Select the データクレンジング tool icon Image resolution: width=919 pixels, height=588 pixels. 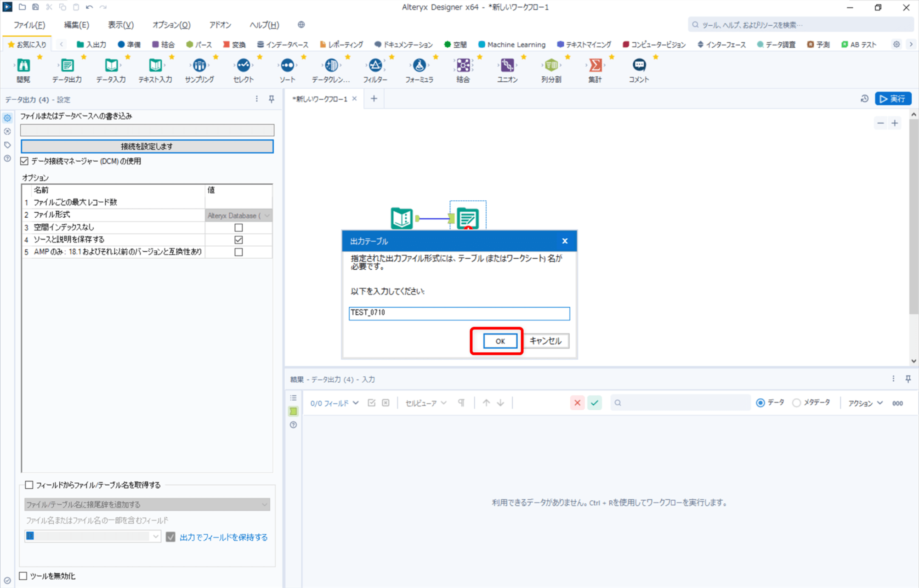point(331,66)
